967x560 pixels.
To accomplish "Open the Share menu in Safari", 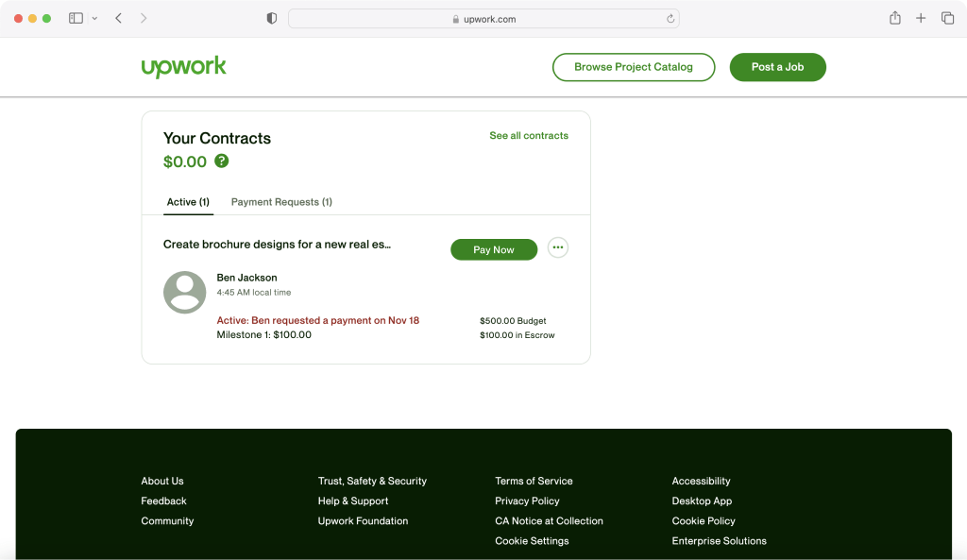I will point(893,17).
